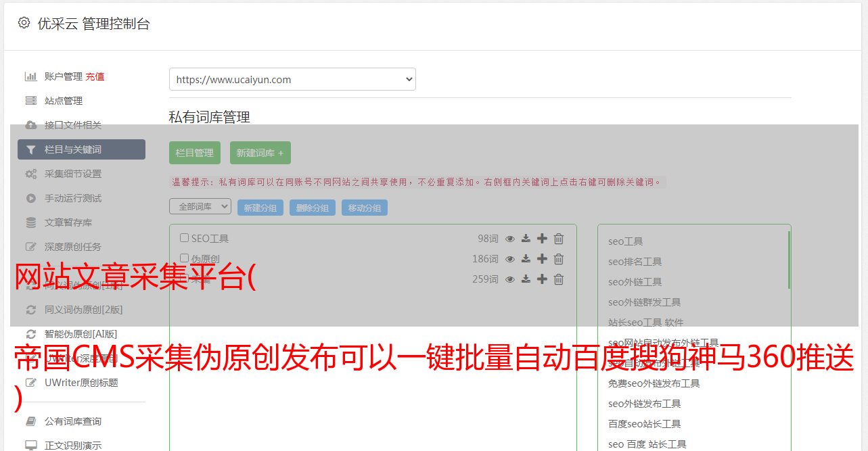This screenshot has height=451, width=868.
Task: Click the play icon for 手动运行测试
Action: [x=30, y=198]
